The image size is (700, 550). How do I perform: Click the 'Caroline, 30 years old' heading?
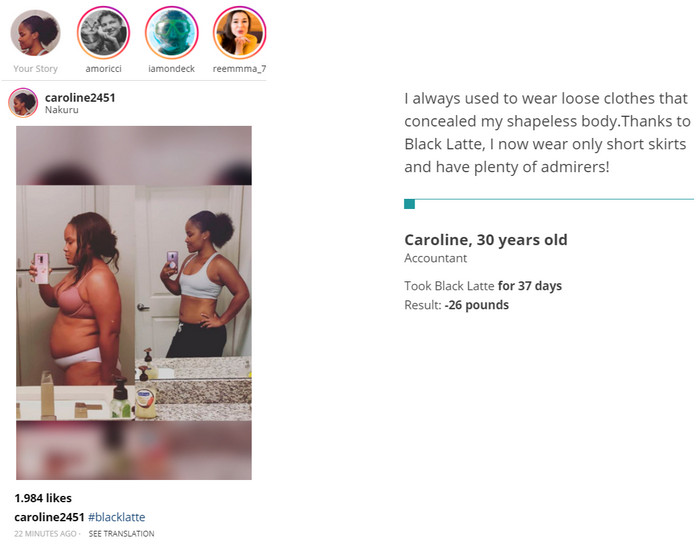click(485, 240)
